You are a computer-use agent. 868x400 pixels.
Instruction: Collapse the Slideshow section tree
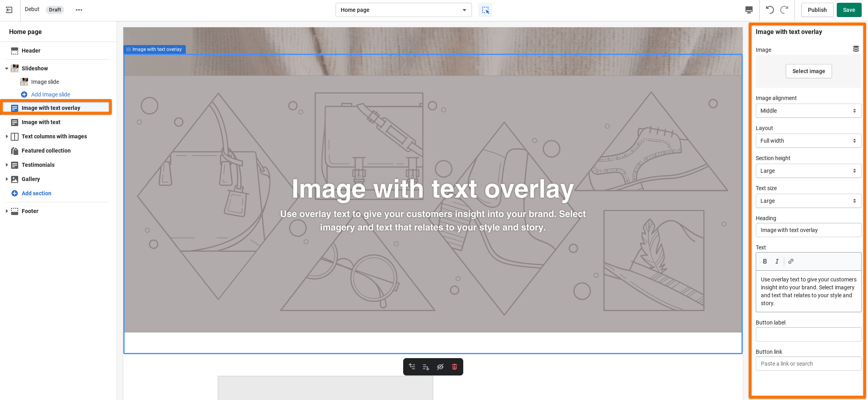7,68
